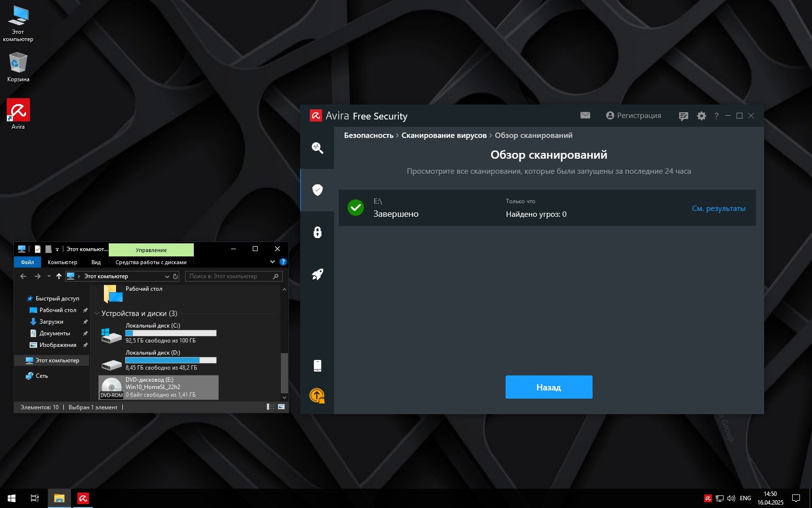Click the Explorer search magnifier icon

click(276, 276)
